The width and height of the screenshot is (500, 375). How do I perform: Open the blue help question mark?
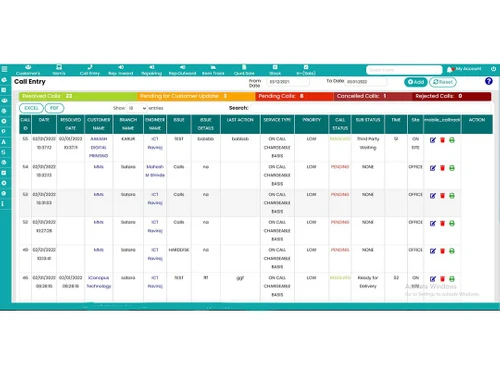489,81
